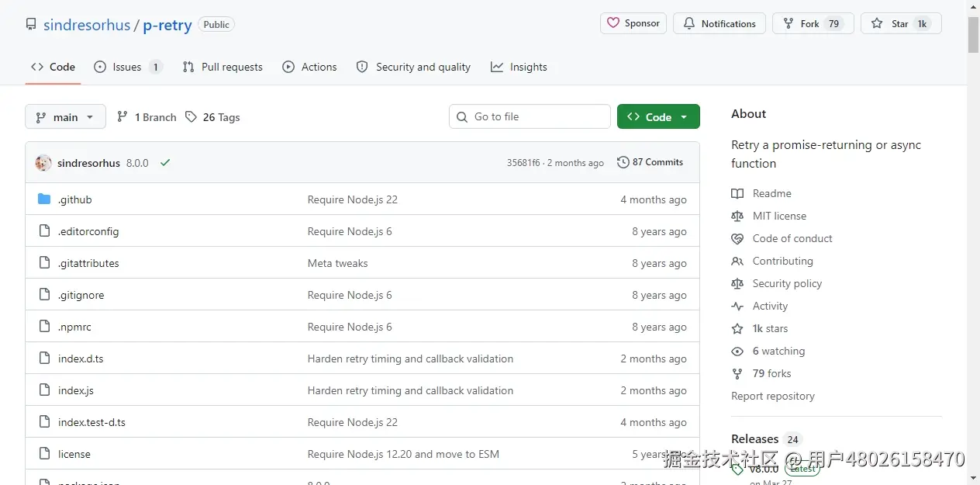Click the book icon beside Readme
Image resolution: width=980 pixels, height=485 pixels.
[x=737, y=193]
